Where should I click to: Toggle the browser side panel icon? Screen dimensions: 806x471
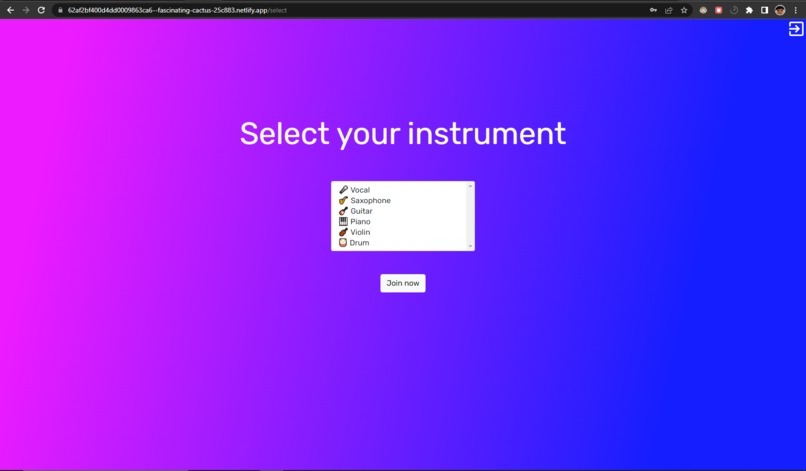pos(764,10)
